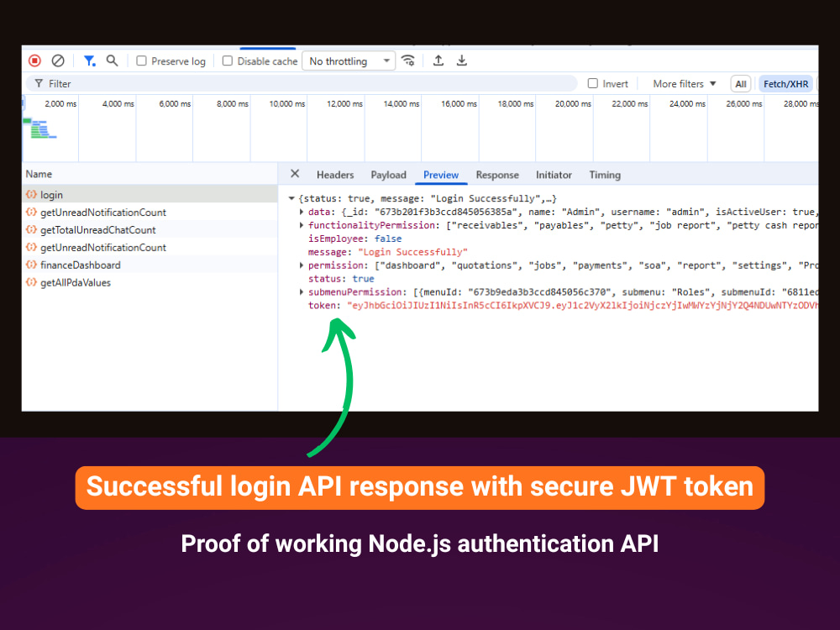Screen dimensions: 840x630
Task: Select financeDashboard request
Action: click(150, 265)
